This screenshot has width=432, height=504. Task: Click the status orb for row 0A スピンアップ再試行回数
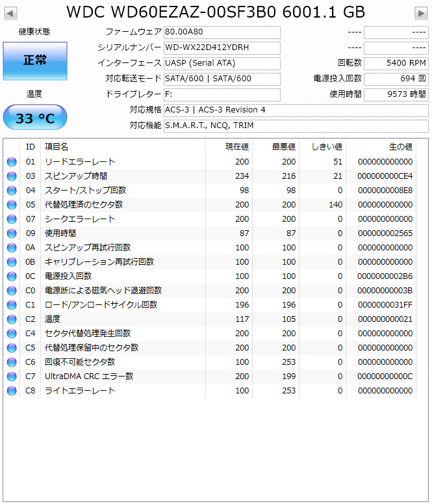click(12, 248)
